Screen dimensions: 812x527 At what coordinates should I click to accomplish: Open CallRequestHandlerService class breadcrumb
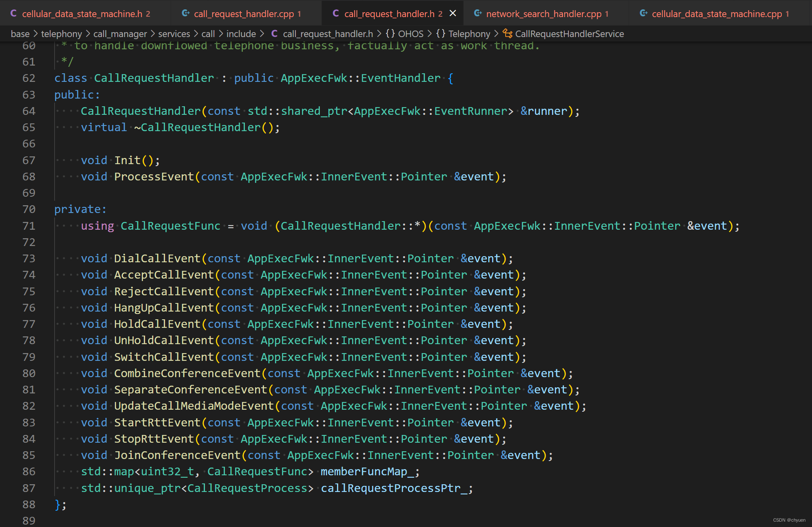tap(569, 34)
